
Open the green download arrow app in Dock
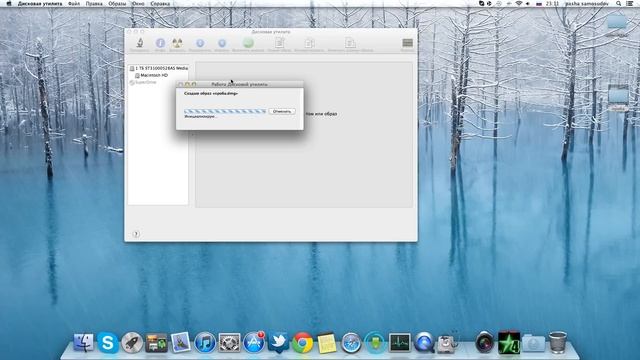click(x=375, y=342)
